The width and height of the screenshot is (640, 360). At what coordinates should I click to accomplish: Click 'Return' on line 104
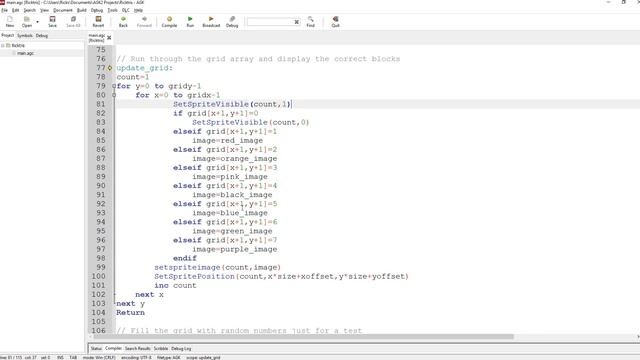pos(130,313)
